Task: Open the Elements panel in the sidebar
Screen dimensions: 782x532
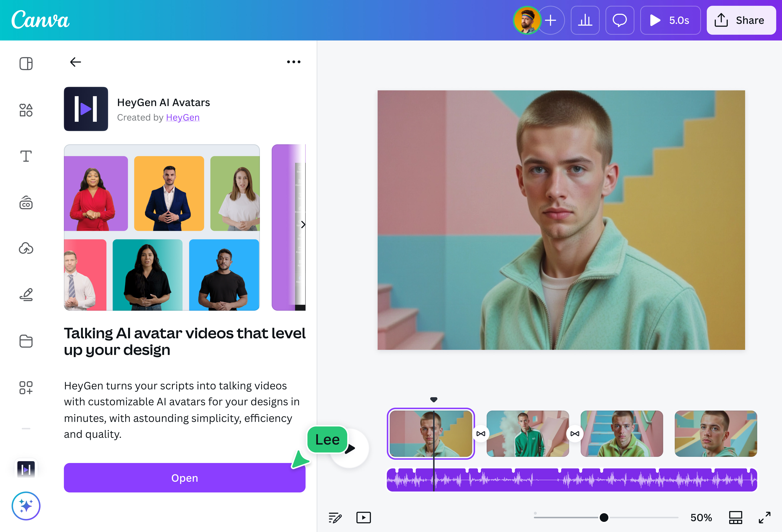Action: point(26,110)
